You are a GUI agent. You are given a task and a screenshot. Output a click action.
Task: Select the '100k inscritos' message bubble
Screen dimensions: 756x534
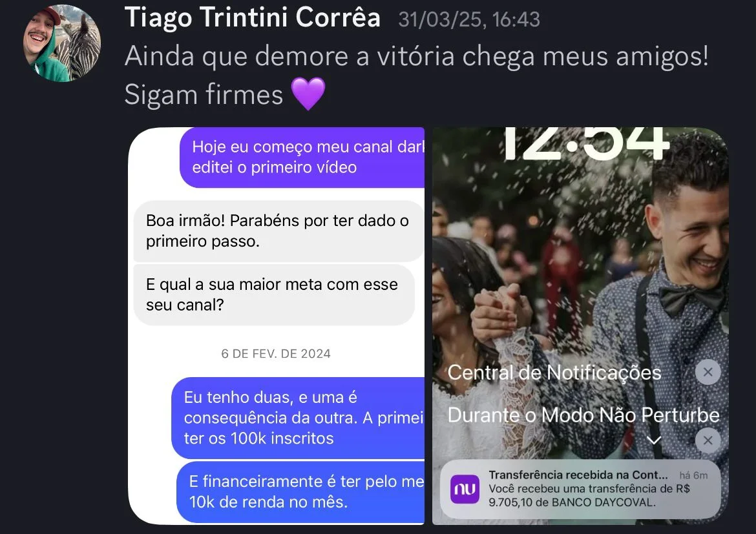[x=298, y=418]
